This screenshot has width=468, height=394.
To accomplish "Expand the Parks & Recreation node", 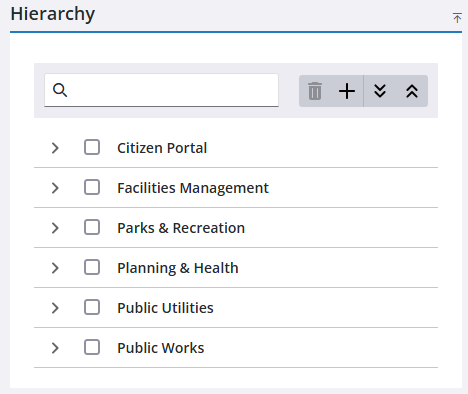I will (55, 228).
